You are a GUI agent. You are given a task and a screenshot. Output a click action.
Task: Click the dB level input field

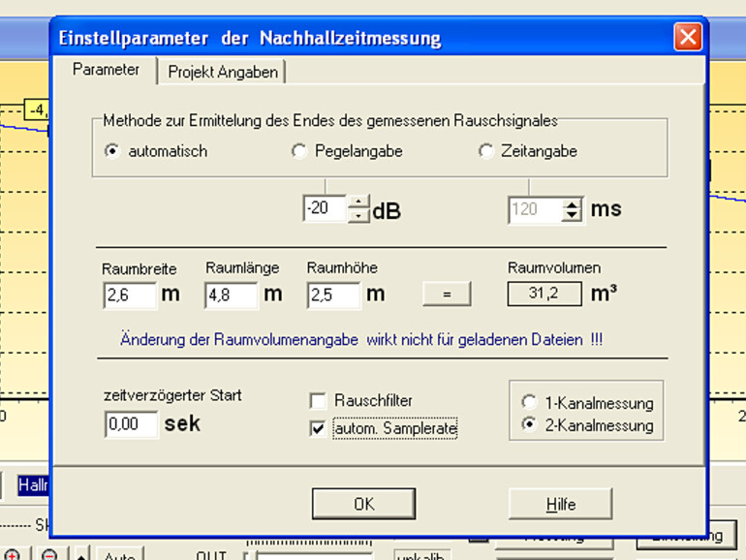[325, 208]
